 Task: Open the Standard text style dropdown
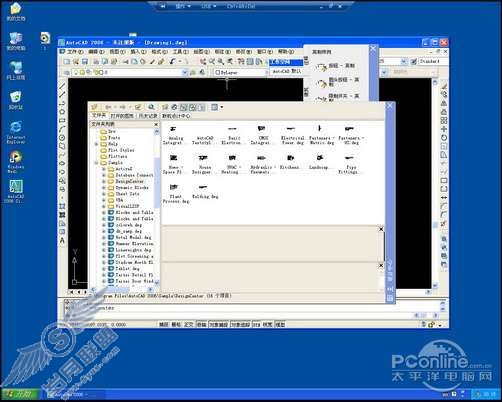click(433, 61)
